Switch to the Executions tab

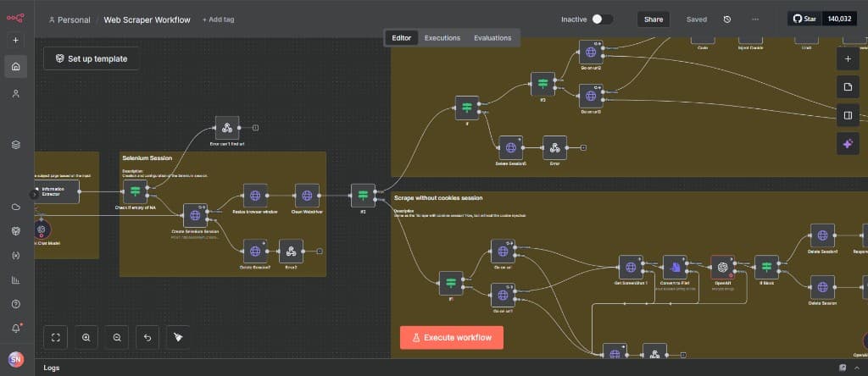442,37
